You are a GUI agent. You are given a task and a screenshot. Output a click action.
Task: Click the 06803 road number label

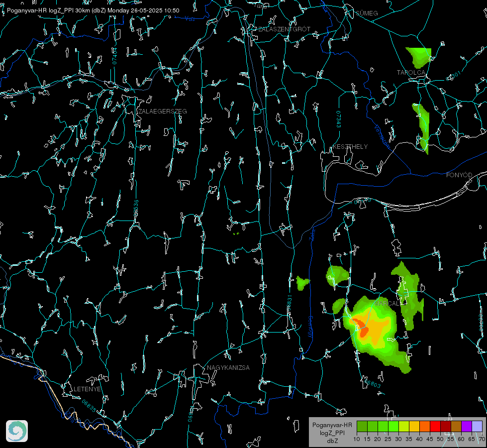(373, 384)
